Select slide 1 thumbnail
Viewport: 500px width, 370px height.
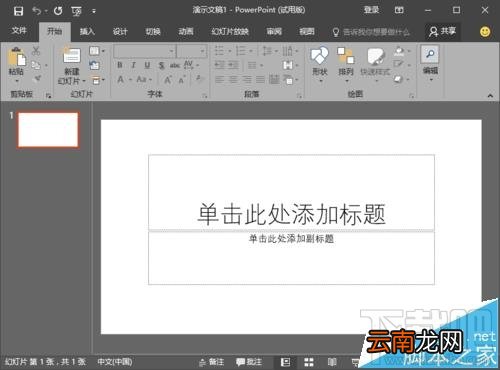tap(48, 130)
